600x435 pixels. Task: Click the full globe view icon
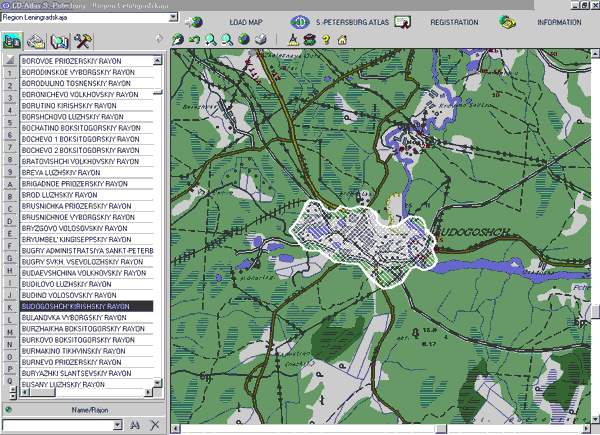click(x=244, y=39)
